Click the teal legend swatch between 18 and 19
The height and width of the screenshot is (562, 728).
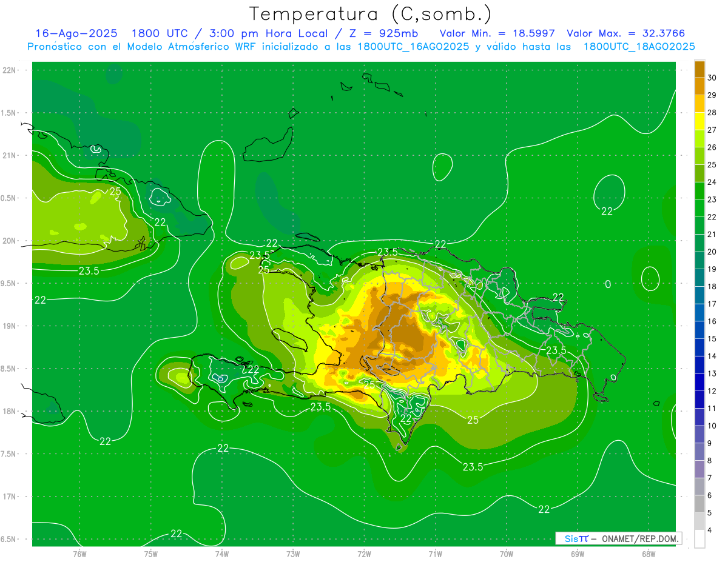(x=699, y=278)
